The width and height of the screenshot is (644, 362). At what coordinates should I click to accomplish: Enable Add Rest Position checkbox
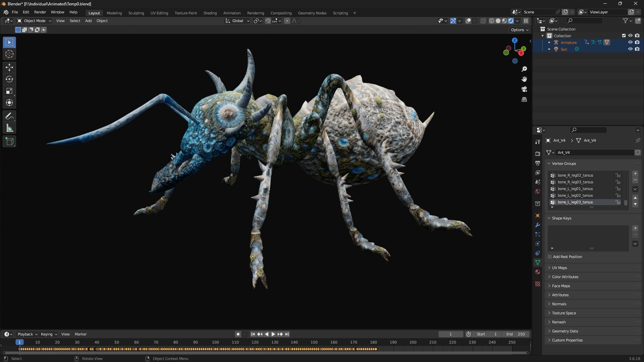point(550,257)
